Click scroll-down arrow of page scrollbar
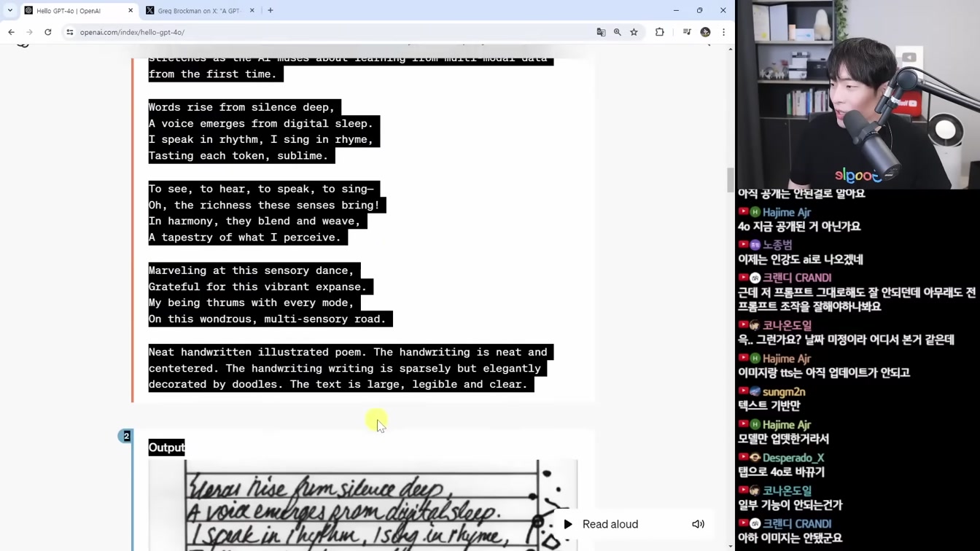 [x=731, y=546]
